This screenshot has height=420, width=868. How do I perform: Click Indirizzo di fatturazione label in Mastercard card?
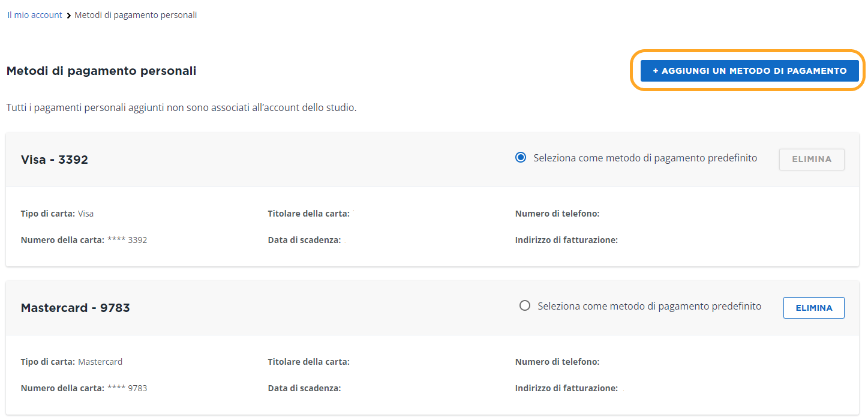pyautogui.click(x=566, y=388)
